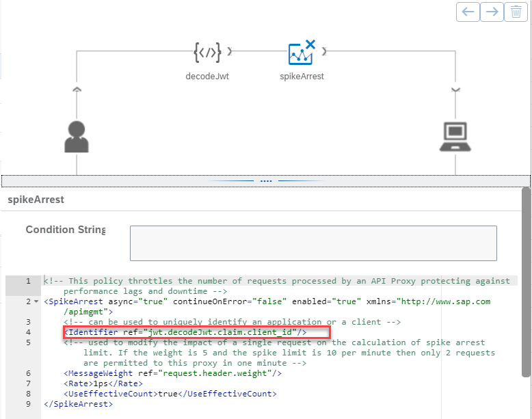Select the decodeJwt policy icon
The height and width of the screenshot is (419, 532).
(207, 52)
